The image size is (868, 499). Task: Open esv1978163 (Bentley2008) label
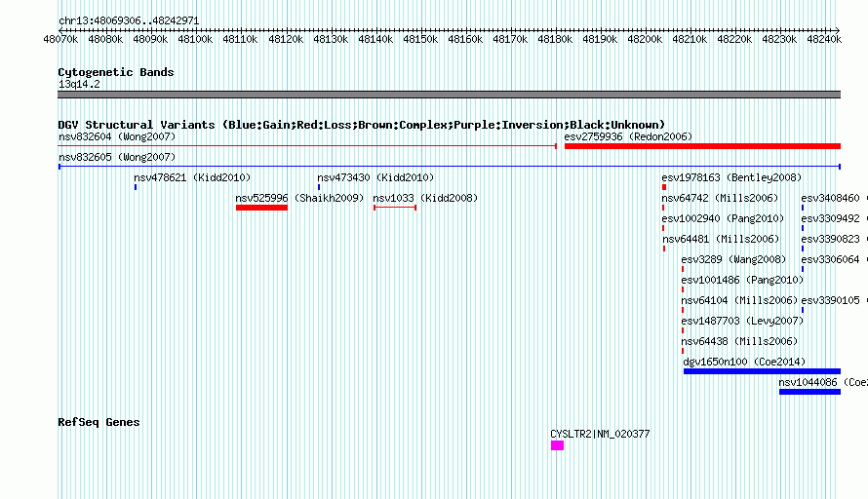click(x=731, y=177)
